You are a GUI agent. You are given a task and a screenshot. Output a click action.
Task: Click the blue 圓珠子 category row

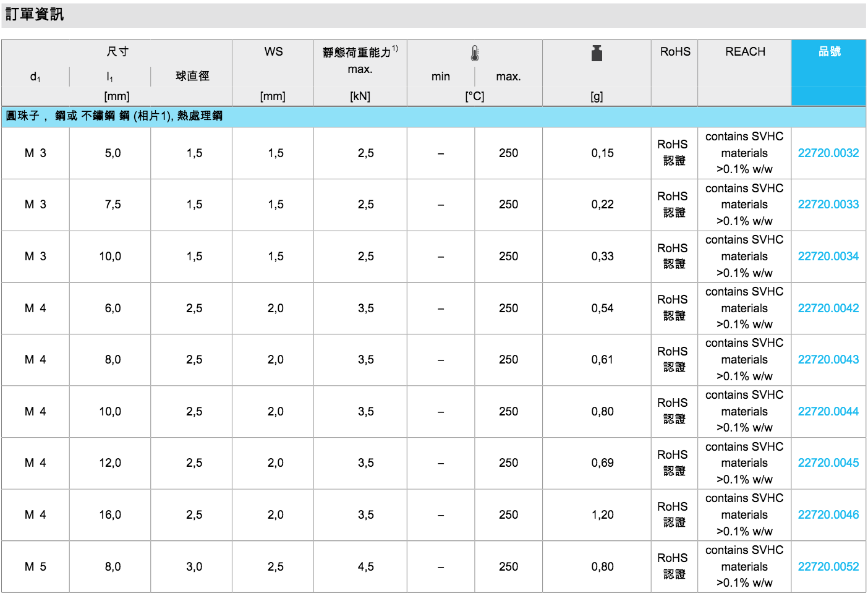(114, 116)
